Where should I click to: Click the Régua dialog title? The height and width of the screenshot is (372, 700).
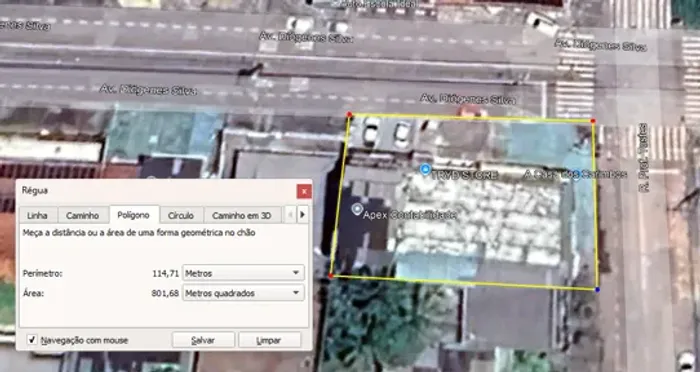point(35,191)
